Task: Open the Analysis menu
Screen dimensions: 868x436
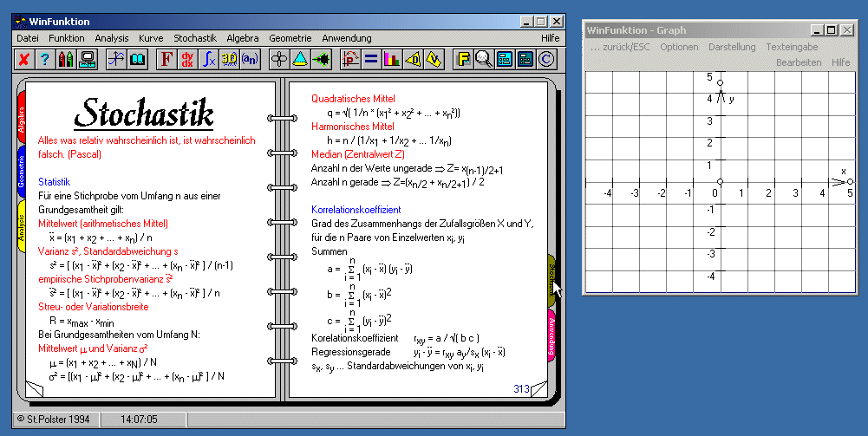Action: [x=111, y=38]
